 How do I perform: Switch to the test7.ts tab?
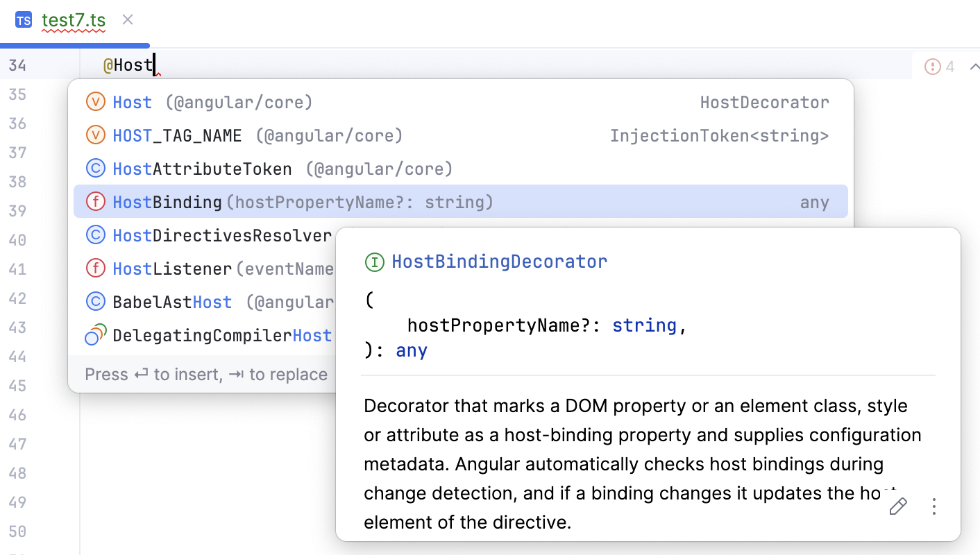73,20
